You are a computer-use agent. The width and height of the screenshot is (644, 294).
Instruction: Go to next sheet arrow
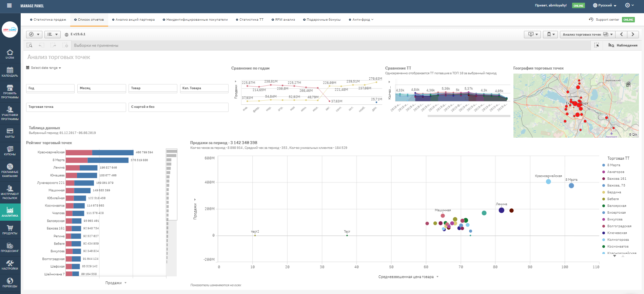pos(633,34)
